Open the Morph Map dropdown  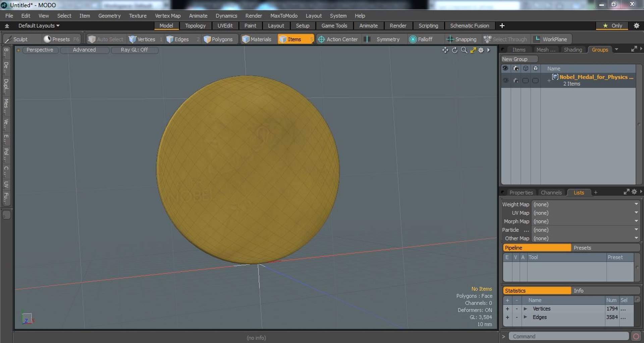pos(586,221)
